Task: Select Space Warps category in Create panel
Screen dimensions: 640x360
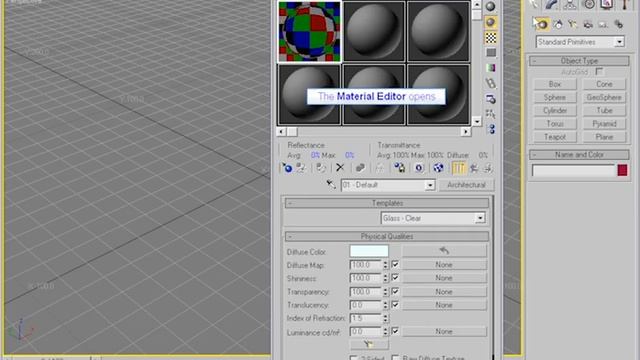Action: point(619,24)
